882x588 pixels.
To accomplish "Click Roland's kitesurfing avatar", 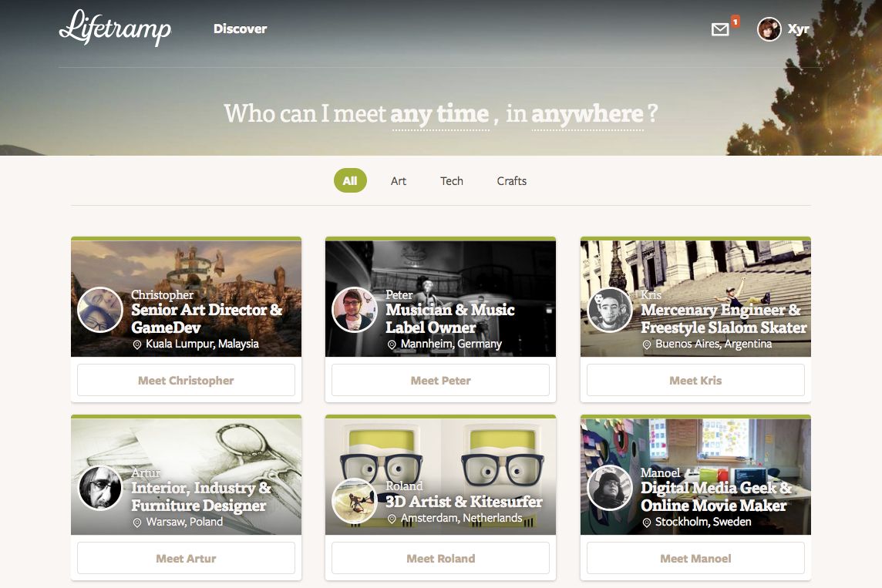I will click(355, 501).
